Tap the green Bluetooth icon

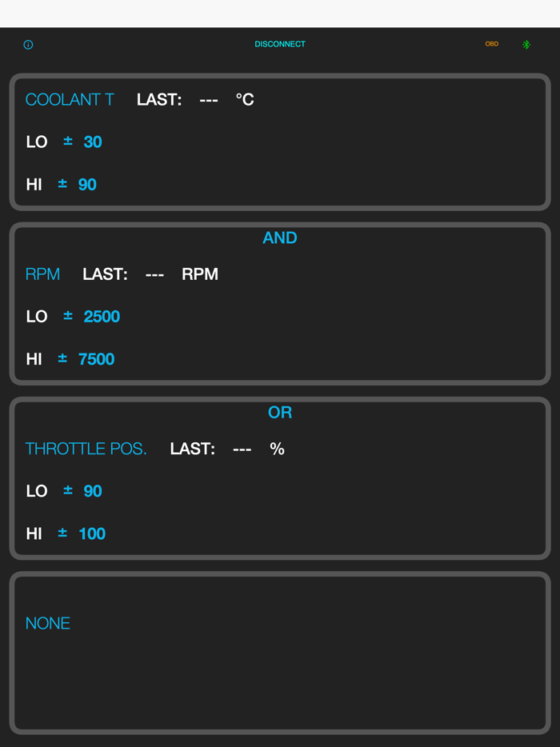526,44
